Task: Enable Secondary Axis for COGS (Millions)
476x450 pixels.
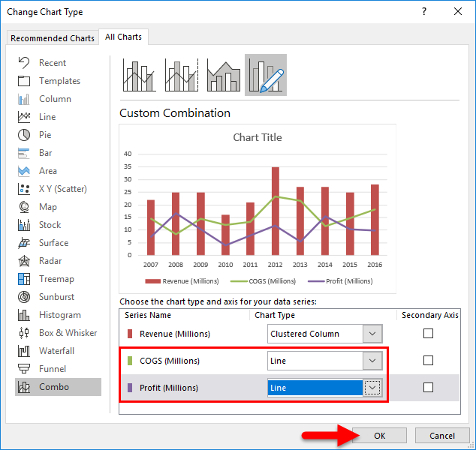Action: tap(428, 361)
